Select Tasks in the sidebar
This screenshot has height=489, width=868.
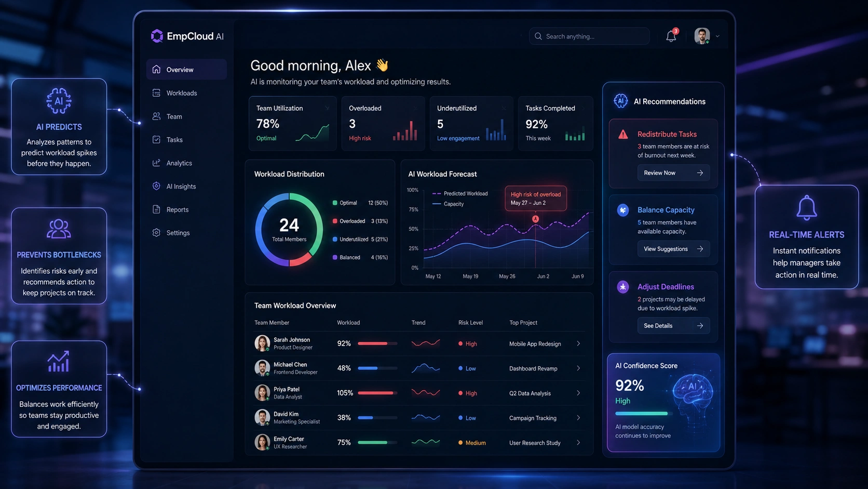click(x=186, y=140)
